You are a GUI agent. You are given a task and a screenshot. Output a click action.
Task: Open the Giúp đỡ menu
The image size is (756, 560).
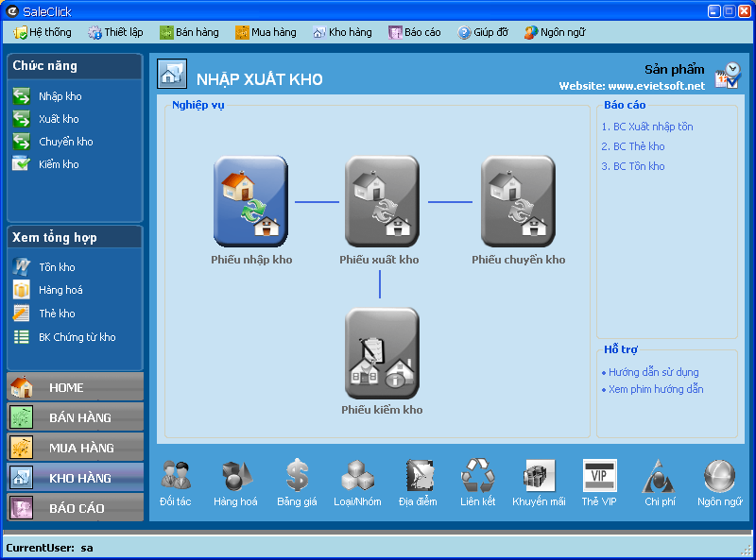click(x=483, y=32)
